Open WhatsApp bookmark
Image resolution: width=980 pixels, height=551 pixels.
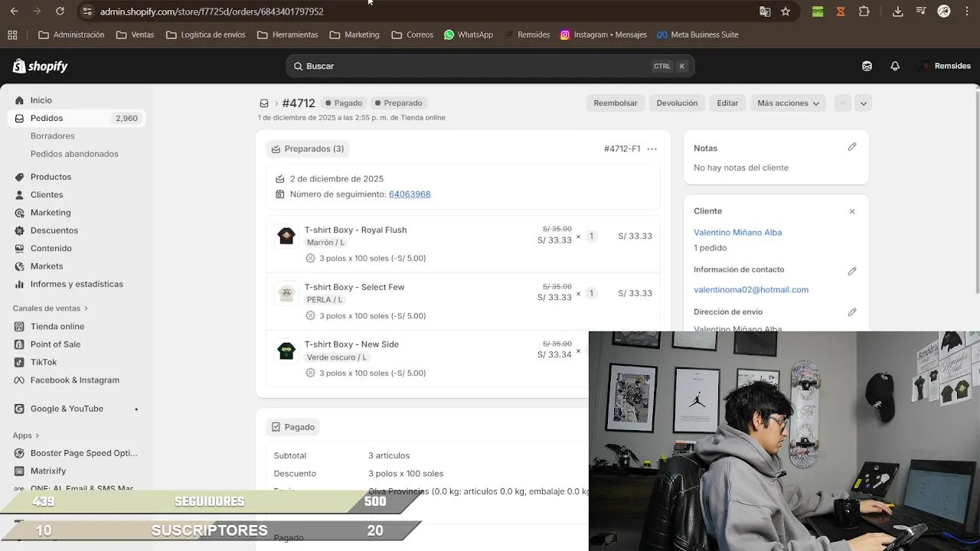pos(469,34)
